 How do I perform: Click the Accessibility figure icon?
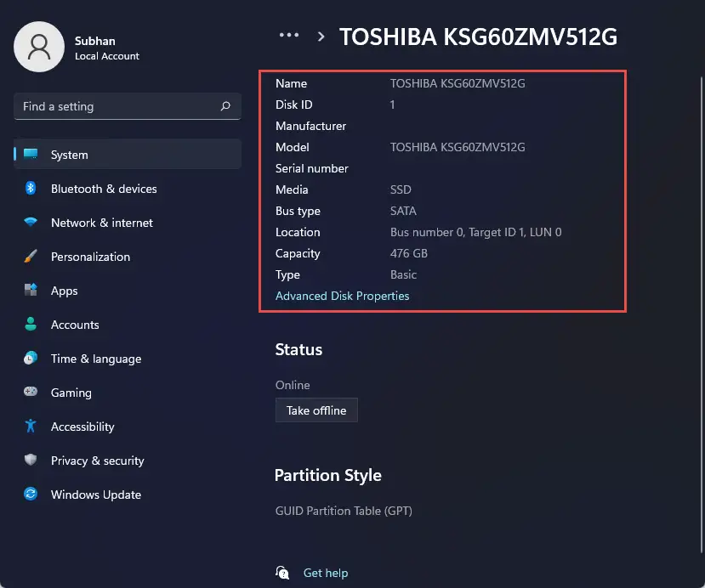tap(31, 426)
